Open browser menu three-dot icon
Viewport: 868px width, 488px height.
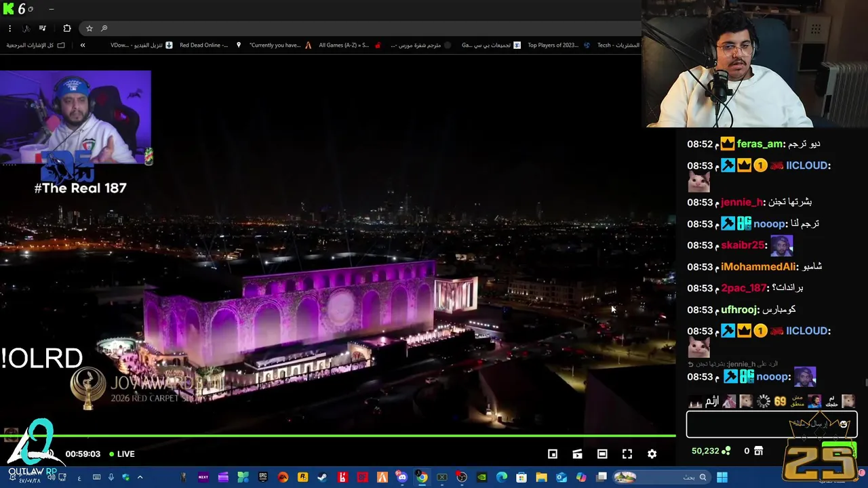pos(9,28)
